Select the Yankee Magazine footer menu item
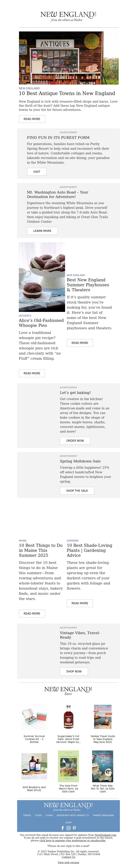This screenshot has height=868, width=137. point(103,815)
